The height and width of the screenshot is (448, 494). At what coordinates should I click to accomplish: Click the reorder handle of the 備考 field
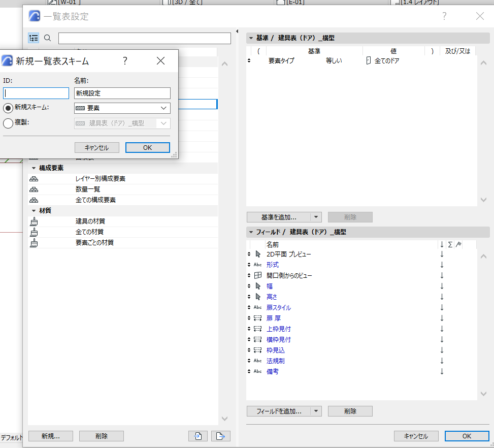point(249,371)
